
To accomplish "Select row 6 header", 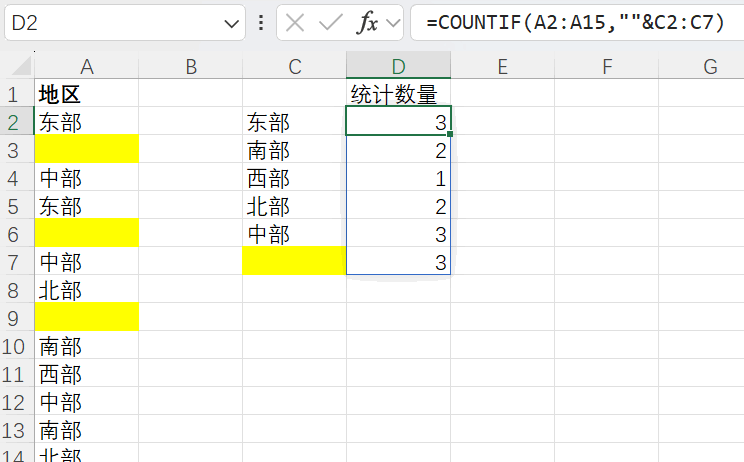I will [x=17, y=235].
